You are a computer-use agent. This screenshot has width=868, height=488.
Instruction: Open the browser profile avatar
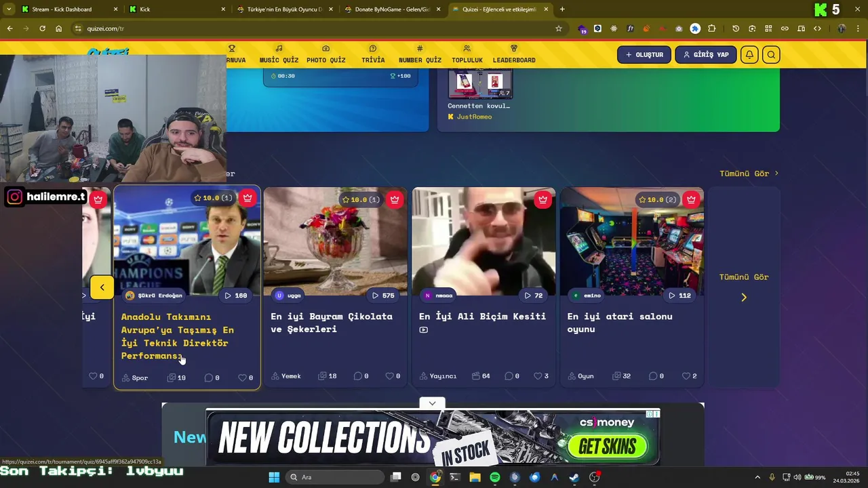[x=842, y=28]
